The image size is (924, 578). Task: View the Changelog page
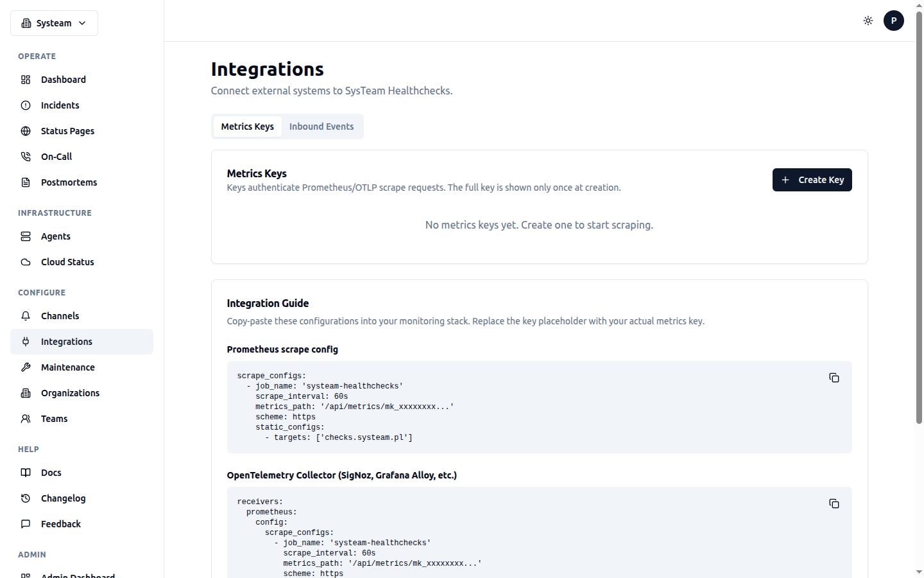(81, 498)
